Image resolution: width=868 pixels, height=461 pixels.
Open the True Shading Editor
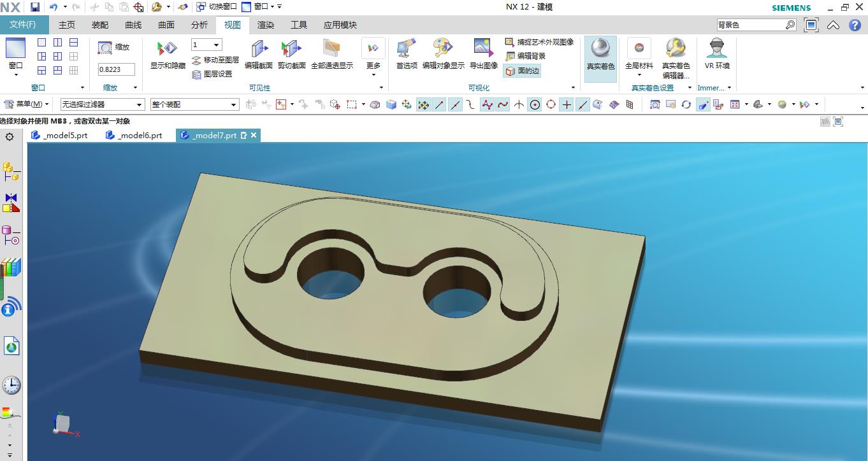676,58
